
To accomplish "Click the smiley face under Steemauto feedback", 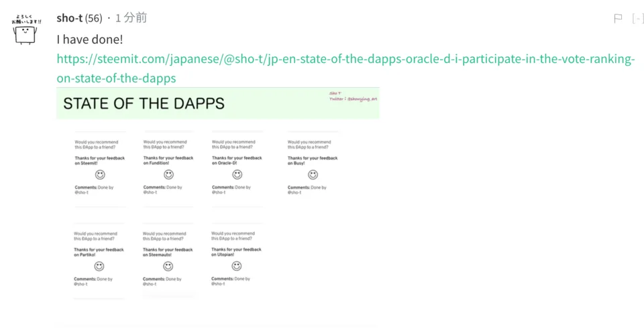I will (168, 266).
